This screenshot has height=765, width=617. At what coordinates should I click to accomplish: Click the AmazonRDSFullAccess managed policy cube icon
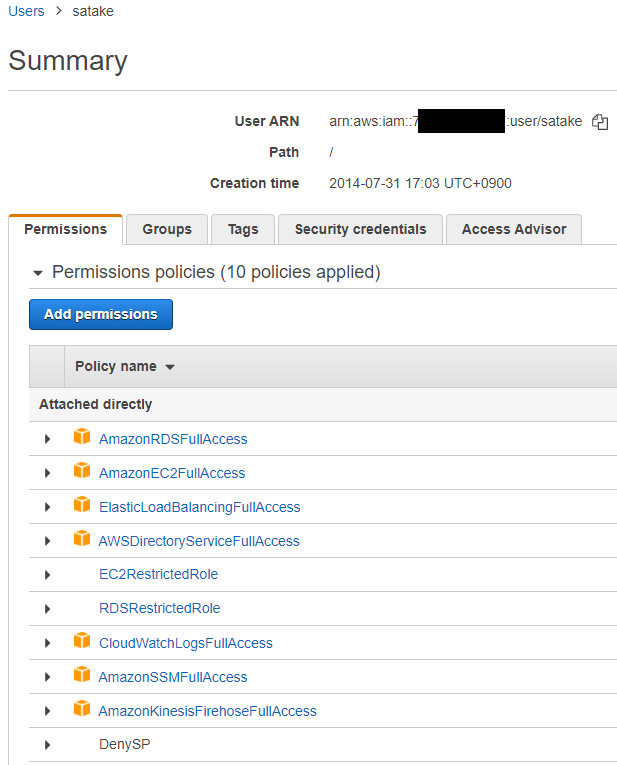pyautogui.click(x=82, y=436)
